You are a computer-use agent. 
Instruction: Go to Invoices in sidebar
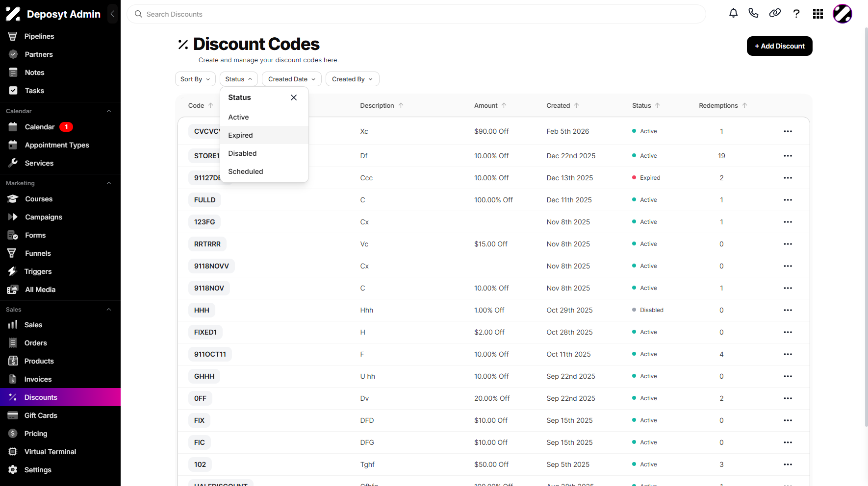pyautogui.click(x=60, y=379)
